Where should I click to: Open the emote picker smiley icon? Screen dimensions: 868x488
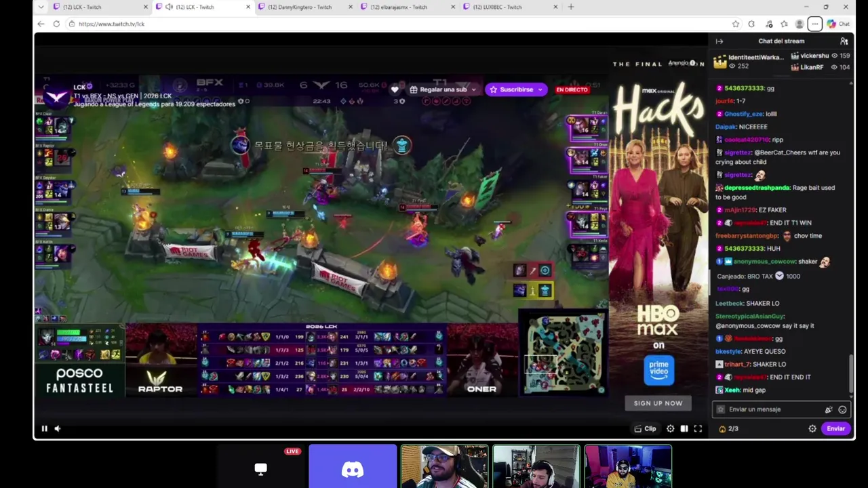[843, 409]
